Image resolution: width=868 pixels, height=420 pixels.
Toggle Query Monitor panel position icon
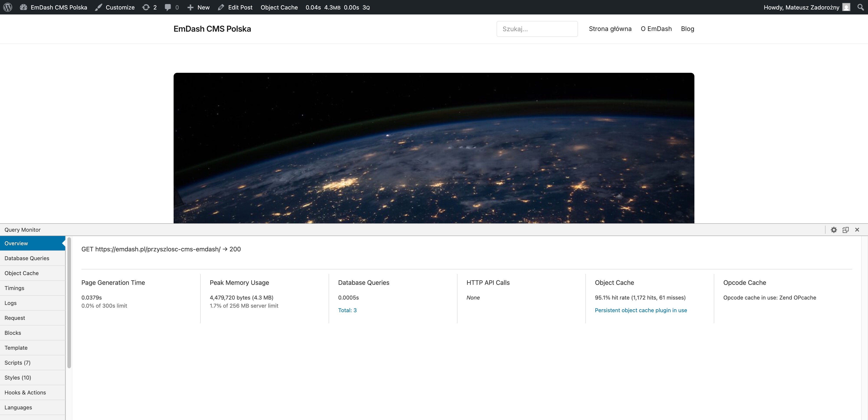[845, 229]
